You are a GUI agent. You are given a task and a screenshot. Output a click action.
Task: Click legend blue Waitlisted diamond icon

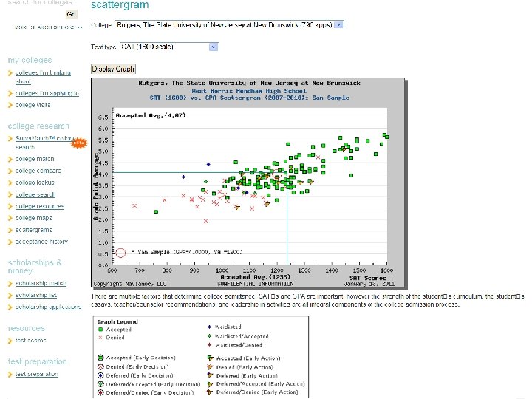(209, 327)
